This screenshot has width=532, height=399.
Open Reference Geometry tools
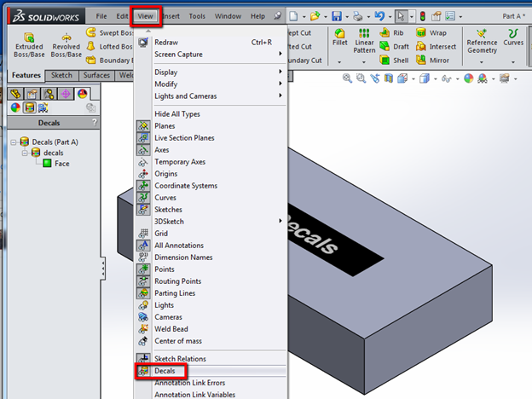click(482, 42)
